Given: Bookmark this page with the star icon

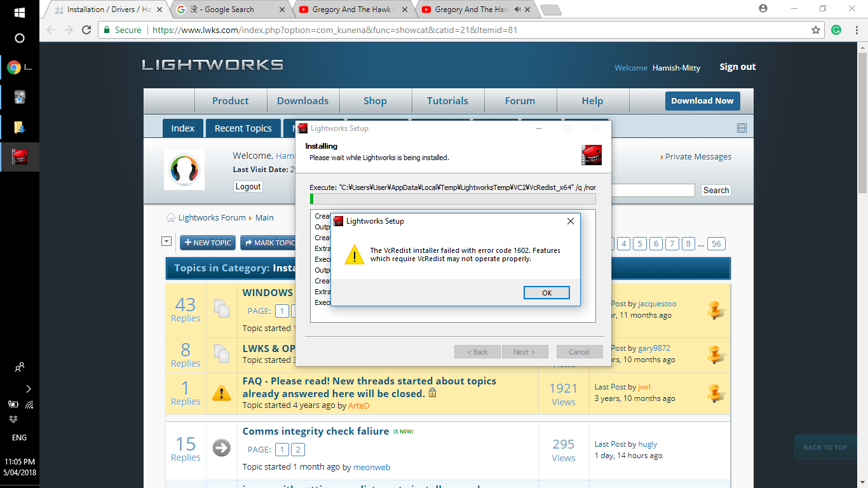Looking at the screenshot, I should coord(816,30).
